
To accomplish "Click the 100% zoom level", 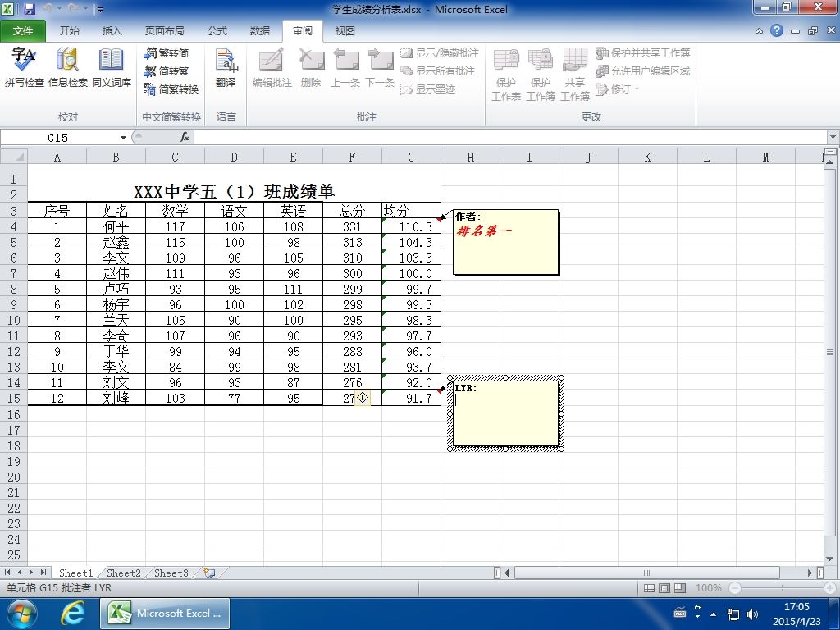I will click(708, 587).
